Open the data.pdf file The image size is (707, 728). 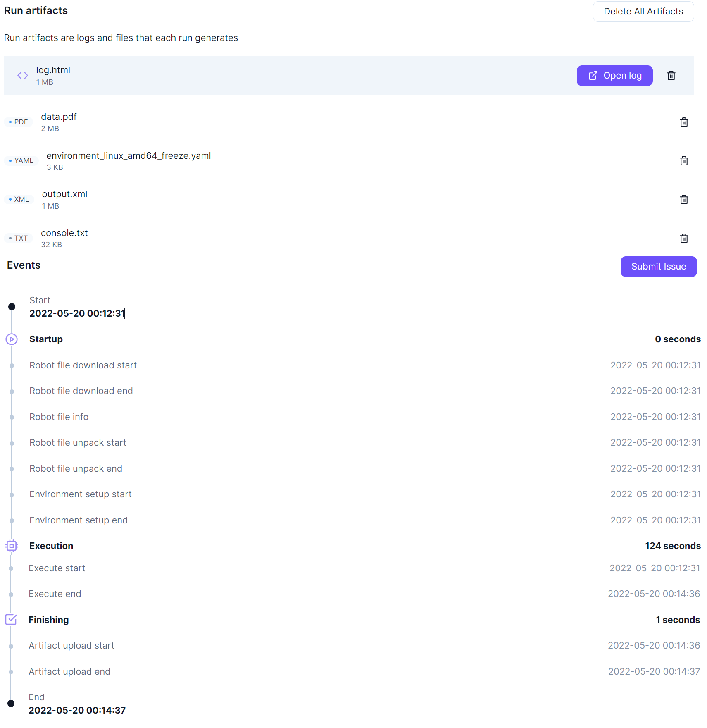pos(59,117)
